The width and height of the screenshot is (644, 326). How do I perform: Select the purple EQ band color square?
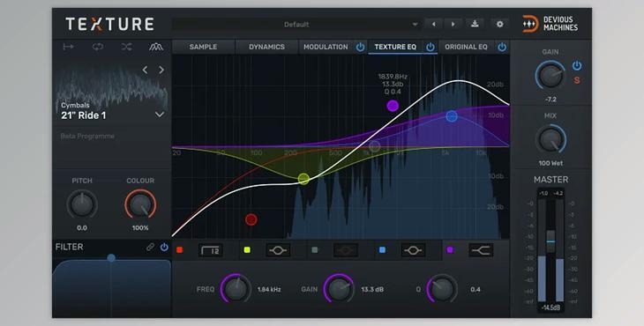[450, 249]
